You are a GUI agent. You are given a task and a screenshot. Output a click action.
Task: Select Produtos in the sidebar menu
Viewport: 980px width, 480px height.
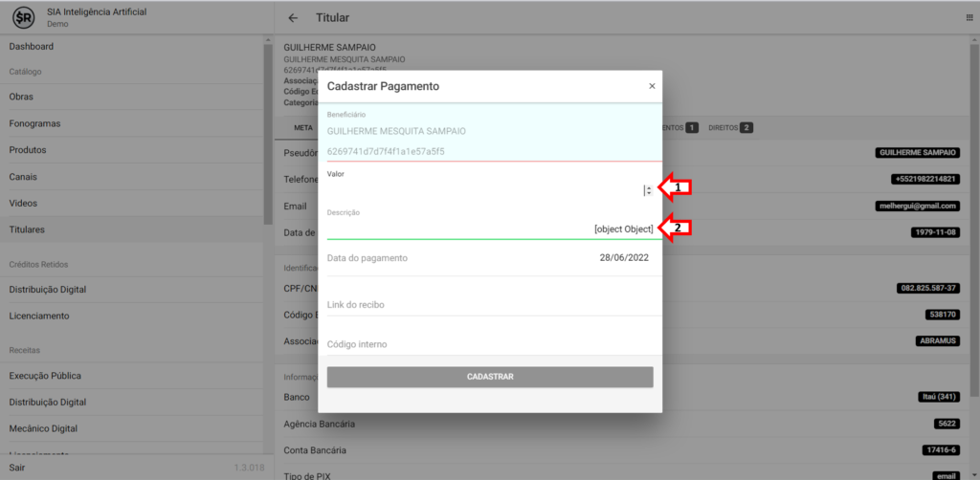[28, 150]
